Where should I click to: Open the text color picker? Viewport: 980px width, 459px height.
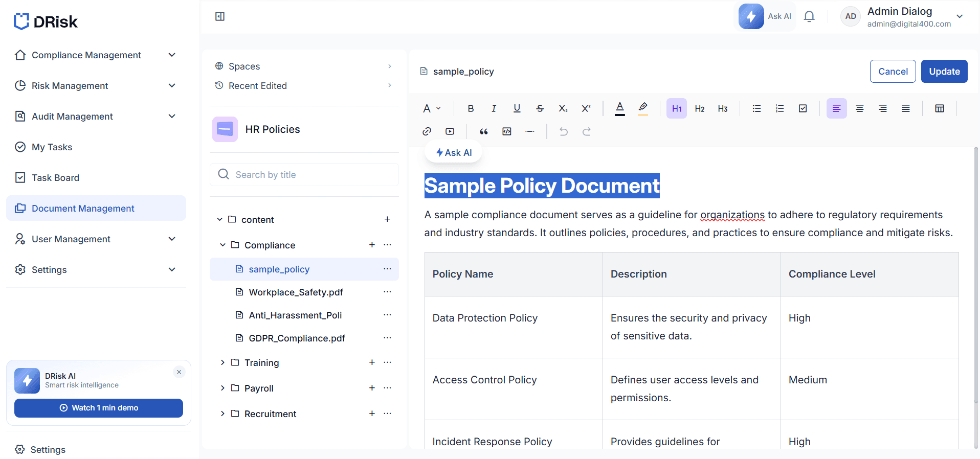click(x=620, y=108)
